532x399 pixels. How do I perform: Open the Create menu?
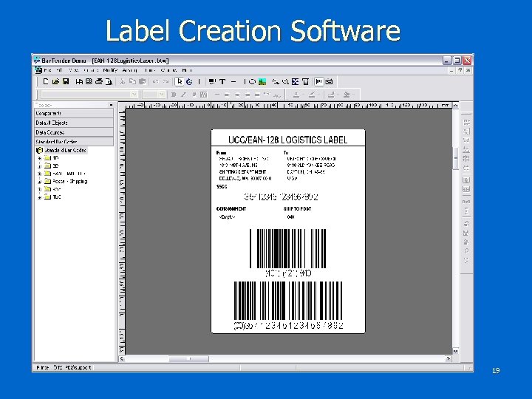click(x=91, y=70)
